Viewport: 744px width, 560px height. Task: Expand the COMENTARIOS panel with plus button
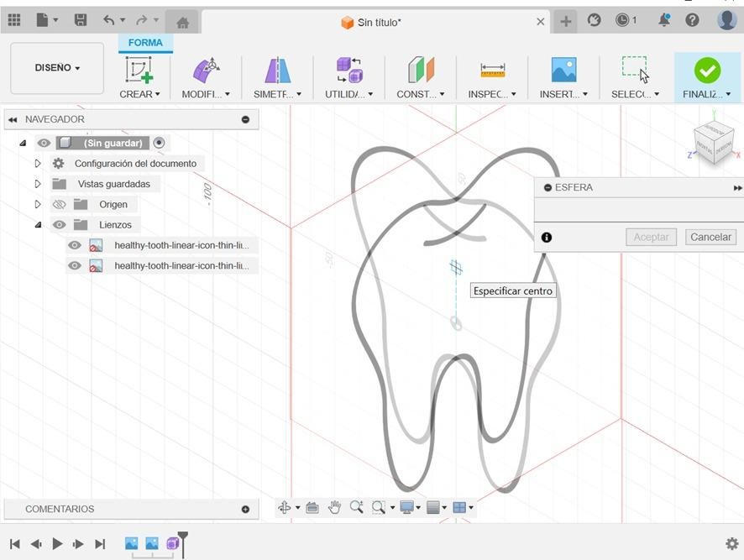click(x=245, y=510)
